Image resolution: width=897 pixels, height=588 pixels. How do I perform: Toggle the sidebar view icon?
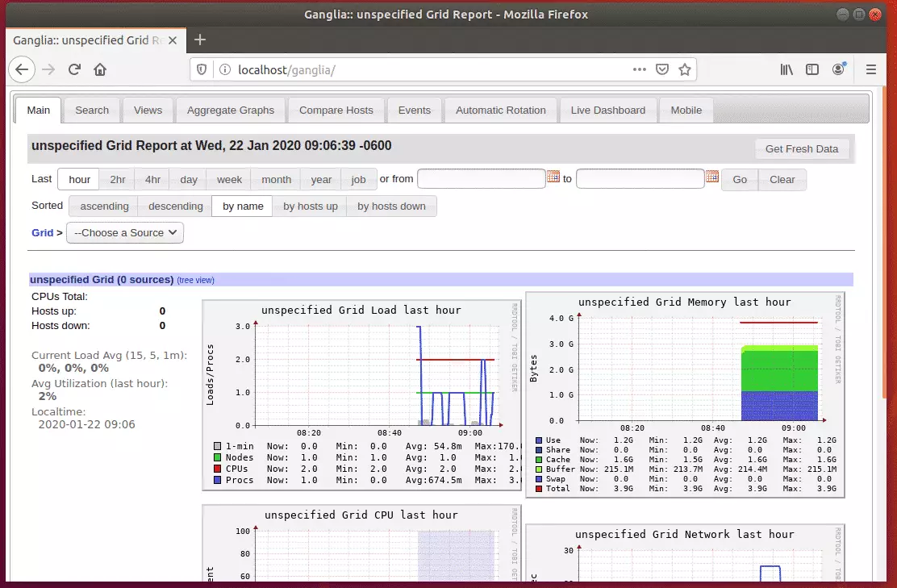812,70
